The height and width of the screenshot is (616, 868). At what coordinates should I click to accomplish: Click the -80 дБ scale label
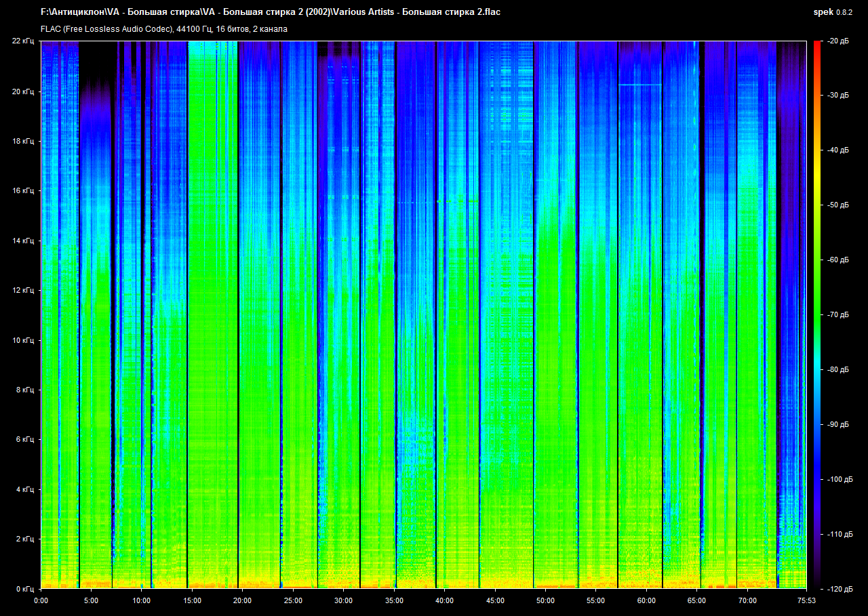[837, 370]
